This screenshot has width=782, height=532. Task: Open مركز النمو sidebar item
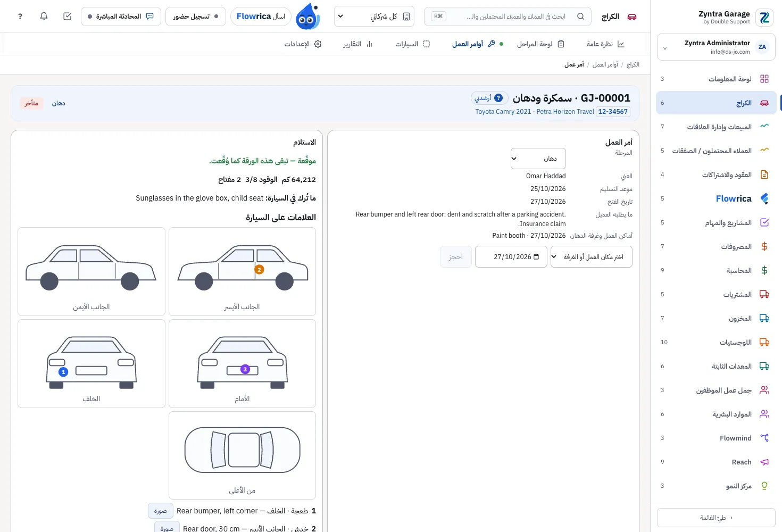[x=716, y=486]
